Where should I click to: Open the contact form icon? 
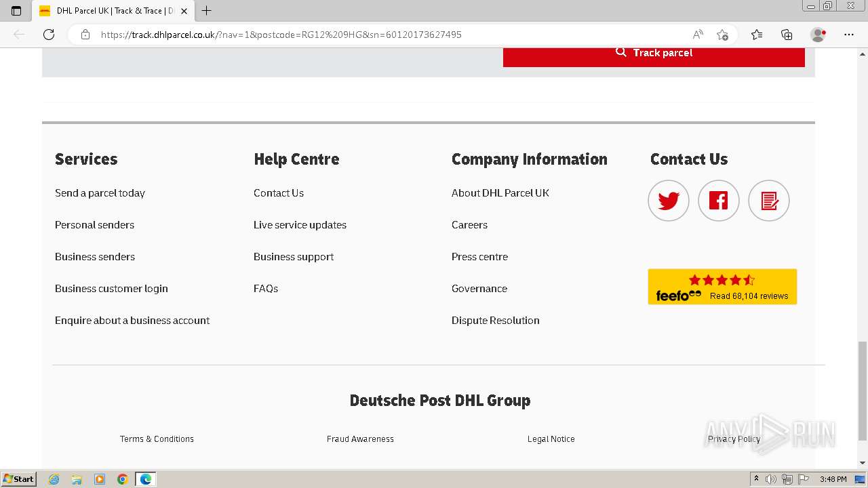click(x=769, y=201)
